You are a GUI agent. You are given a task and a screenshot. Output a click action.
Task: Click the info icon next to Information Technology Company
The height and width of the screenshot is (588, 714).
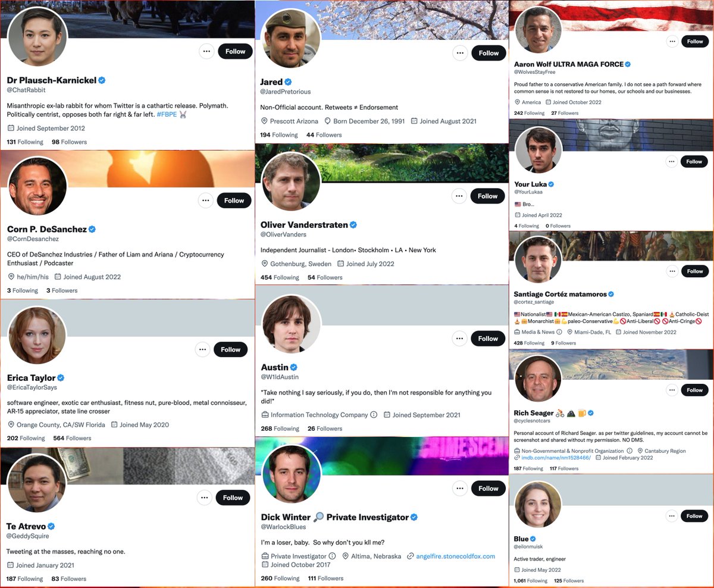coord(374,415)
